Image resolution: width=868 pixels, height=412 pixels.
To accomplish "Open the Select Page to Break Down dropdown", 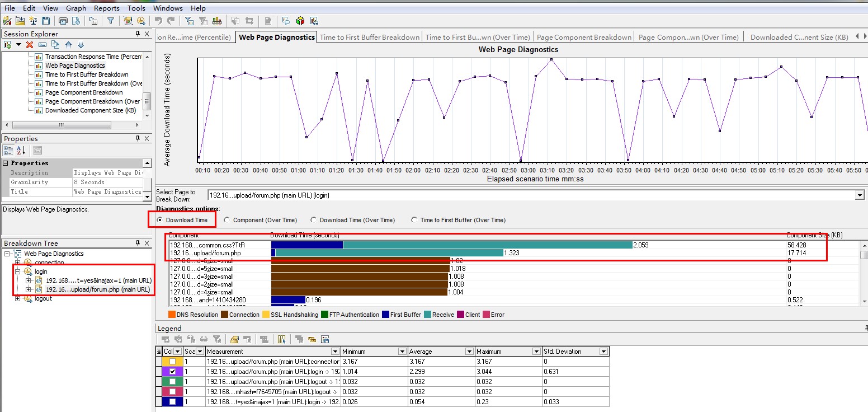I will [859, 196].
